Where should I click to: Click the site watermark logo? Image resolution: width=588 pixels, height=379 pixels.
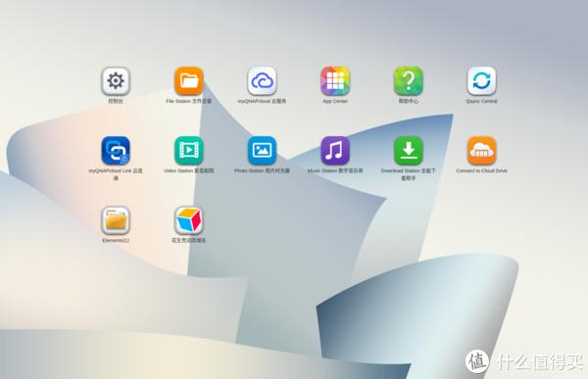pyautogui.click(x=524, y=361)
